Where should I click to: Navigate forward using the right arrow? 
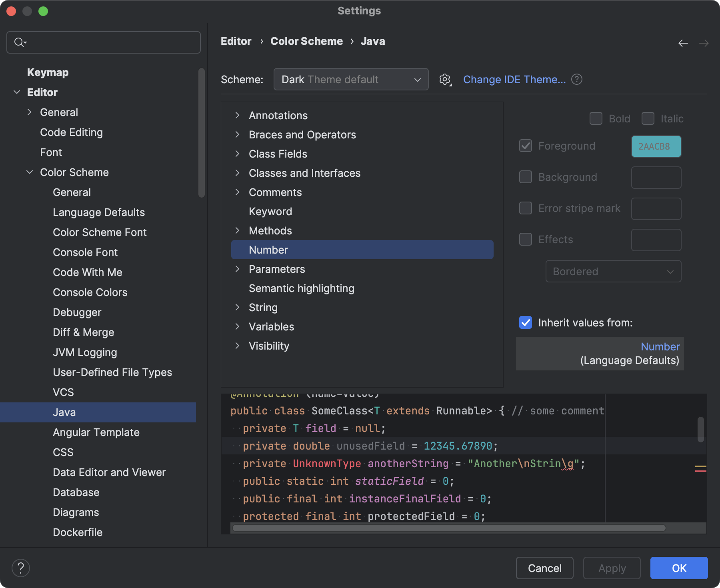pos(704,43)
